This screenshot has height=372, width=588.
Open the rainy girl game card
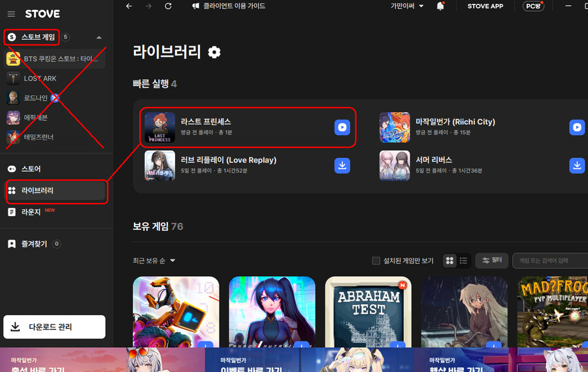465,312
